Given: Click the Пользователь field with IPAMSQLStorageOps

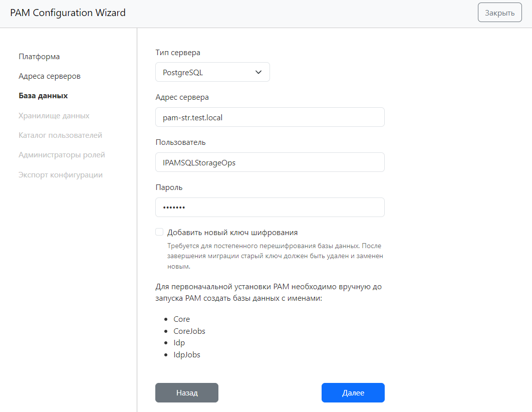Looking at the screenshot, I should 270,162.
